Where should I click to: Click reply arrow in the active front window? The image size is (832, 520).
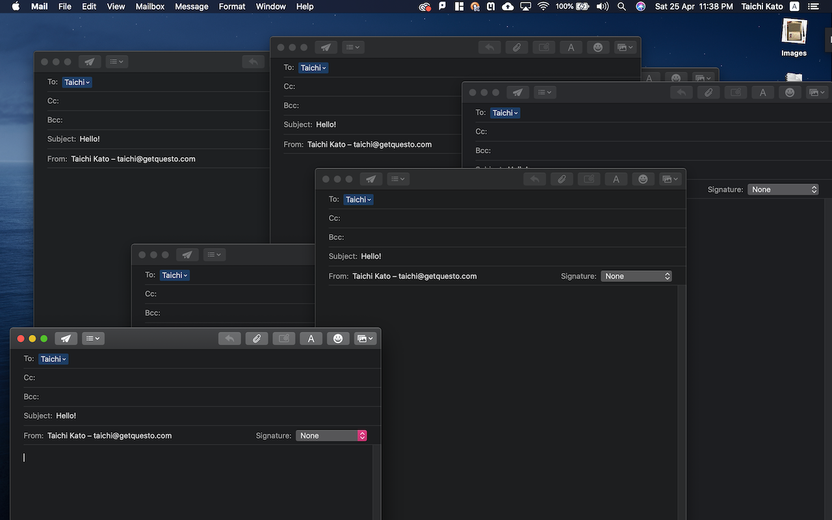(229, 339)
